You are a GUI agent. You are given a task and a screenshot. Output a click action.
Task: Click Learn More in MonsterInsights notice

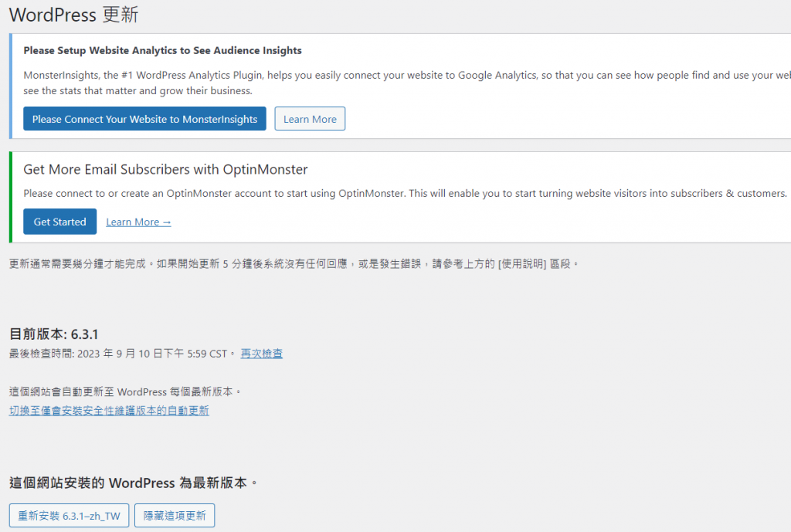(310, 119)
